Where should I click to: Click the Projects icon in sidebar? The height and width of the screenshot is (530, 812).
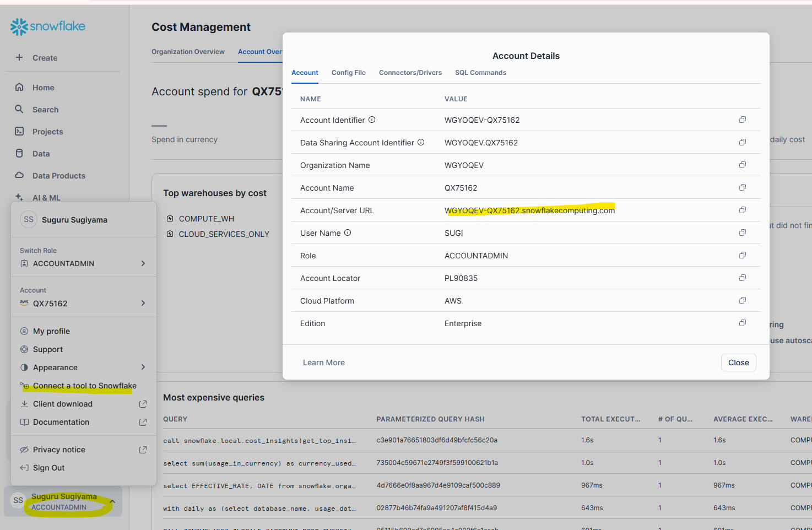click(x=19, y=131)
